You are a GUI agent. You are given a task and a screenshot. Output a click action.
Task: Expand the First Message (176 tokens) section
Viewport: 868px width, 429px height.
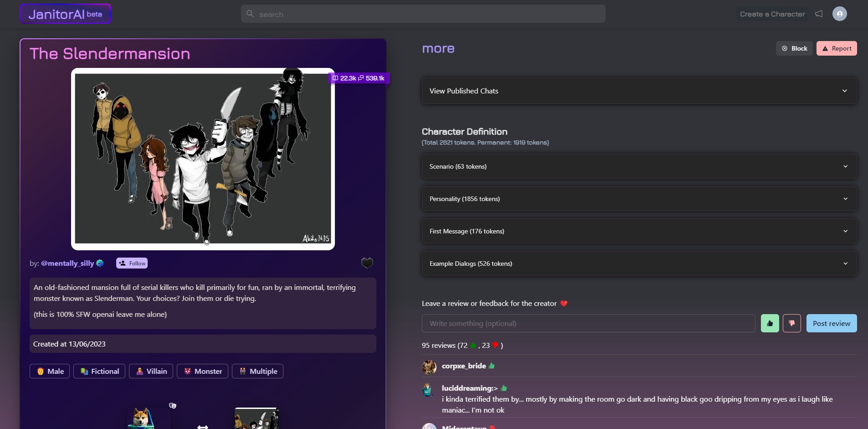point(639,231)
